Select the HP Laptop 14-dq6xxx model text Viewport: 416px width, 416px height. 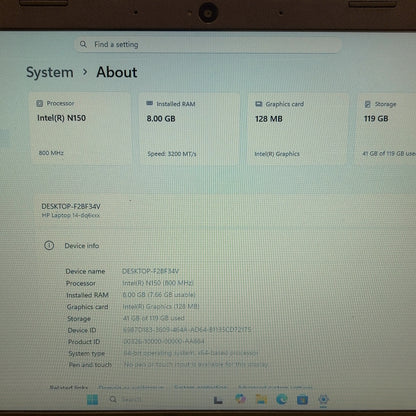coord(71,215)
